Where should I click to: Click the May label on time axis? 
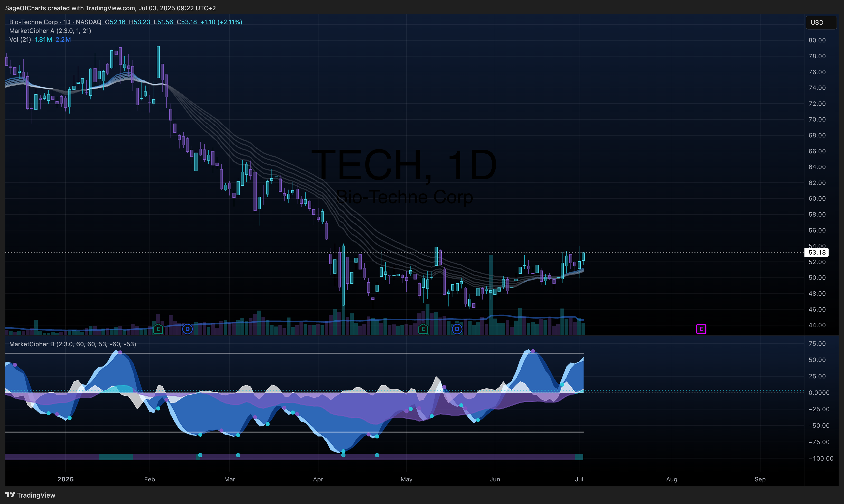click(406, 479)
